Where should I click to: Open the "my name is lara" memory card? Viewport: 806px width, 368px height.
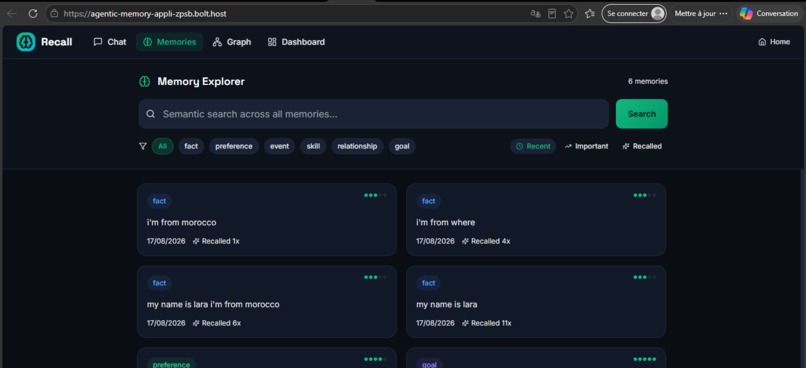pyautogui.click(x=536, y=302)
